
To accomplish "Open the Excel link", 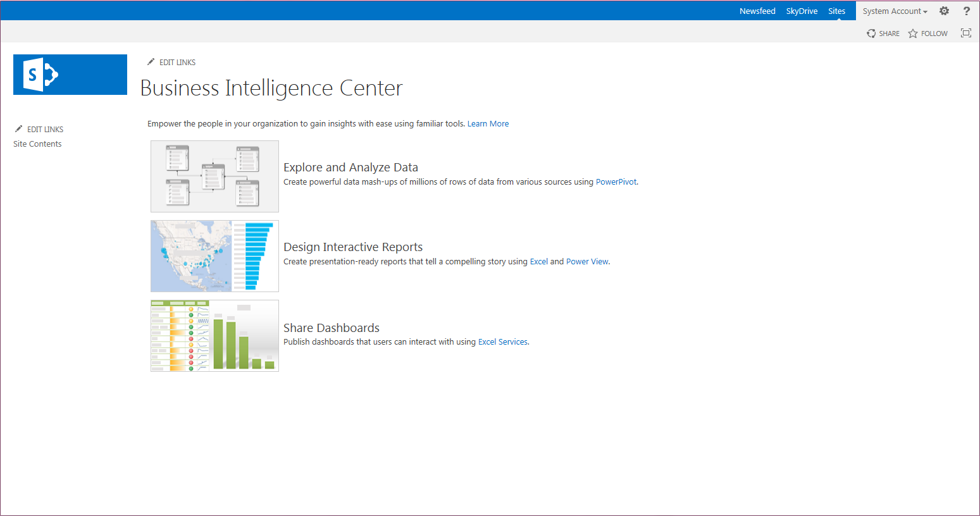I will [538, 261].
